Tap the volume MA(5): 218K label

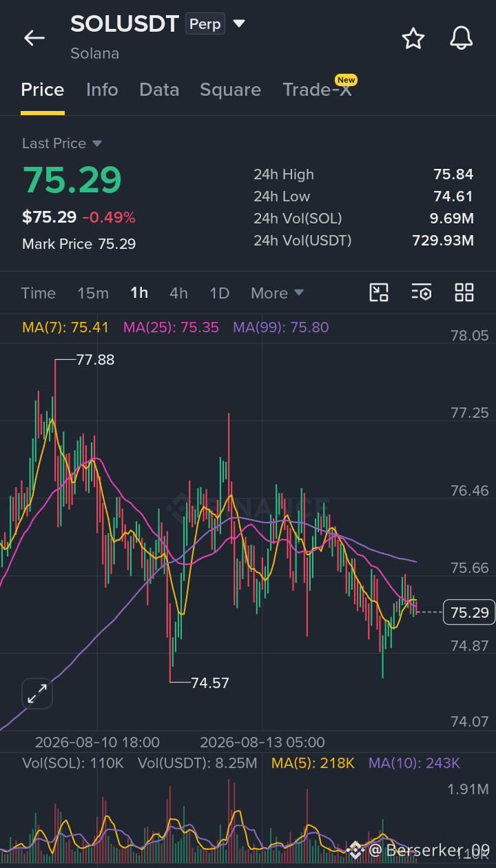point(313,763)
